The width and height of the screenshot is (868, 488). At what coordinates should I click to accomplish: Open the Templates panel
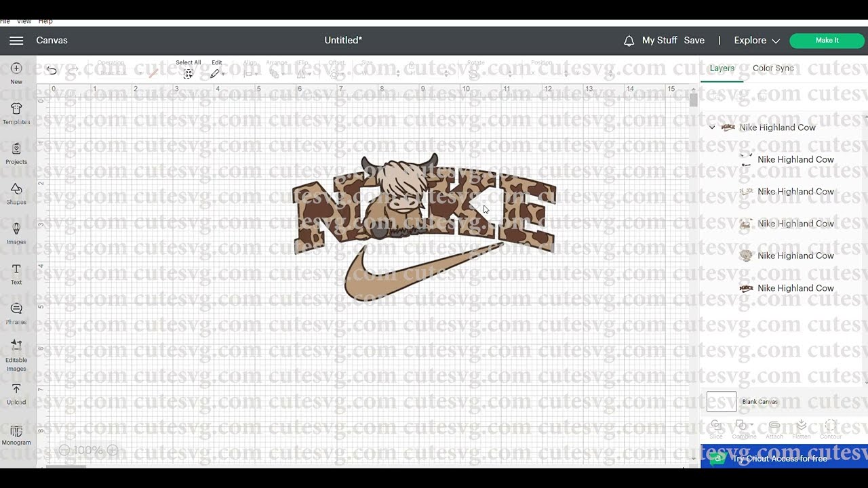coord(16,113)
